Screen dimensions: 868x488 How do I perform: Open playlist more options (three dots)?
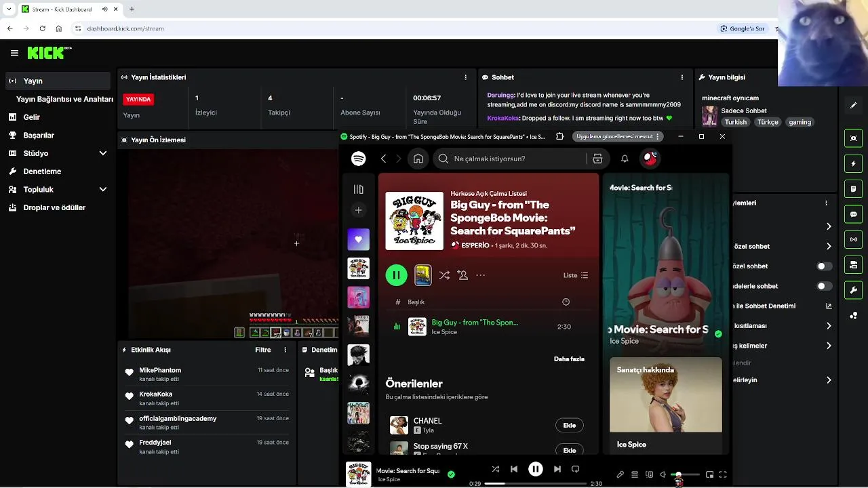click(x=481, y=275)
